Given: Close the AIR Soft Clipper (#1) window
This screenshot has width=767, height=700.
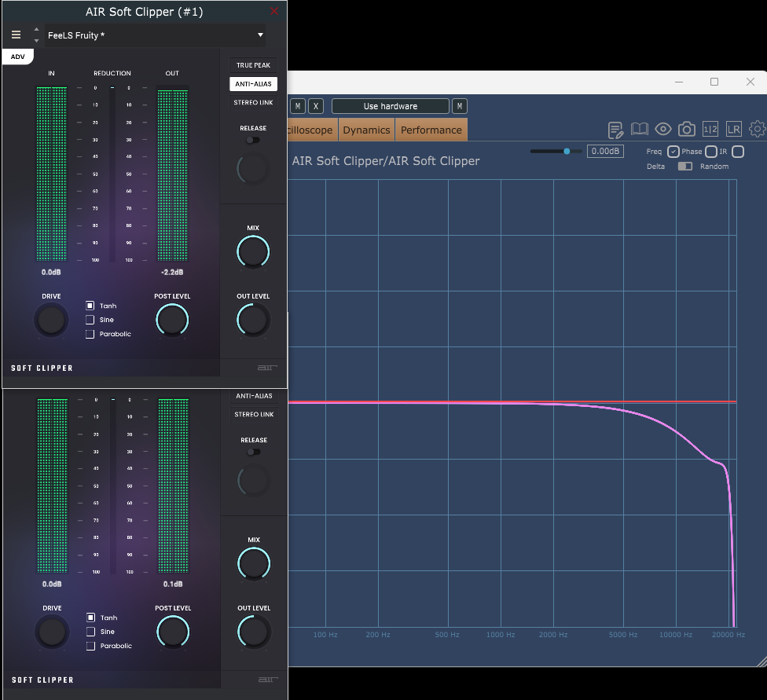Looking at the screenshot, I should (274, 11).
